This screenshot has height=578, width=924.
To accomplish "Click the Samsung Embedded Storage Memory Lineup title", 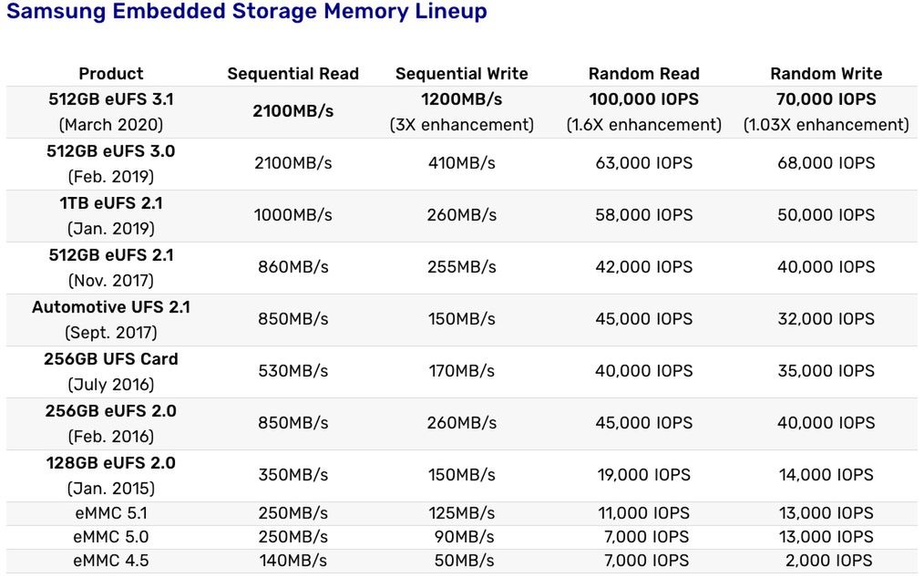I will pos(247,13).
